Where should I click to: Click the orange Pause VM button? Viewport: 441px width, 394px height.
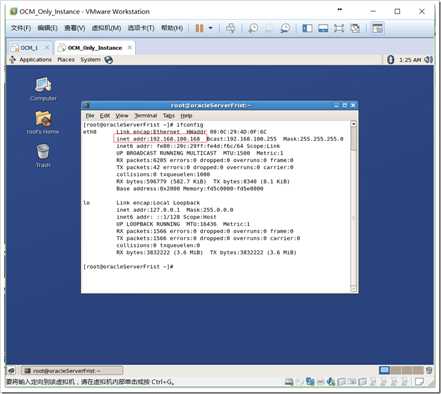pos(199,28)
